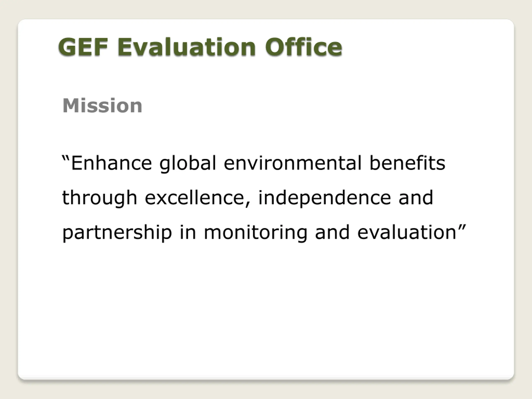Select the word "monitoring"
532x399 pixels.
(x=255, y=233)
